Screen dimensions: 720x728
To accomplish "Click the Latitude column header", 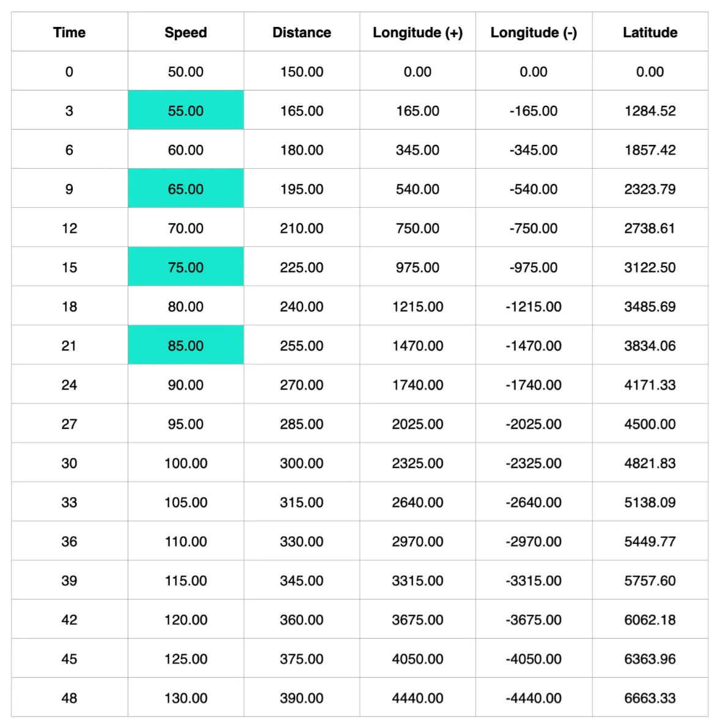I will (x=650, y=32).
